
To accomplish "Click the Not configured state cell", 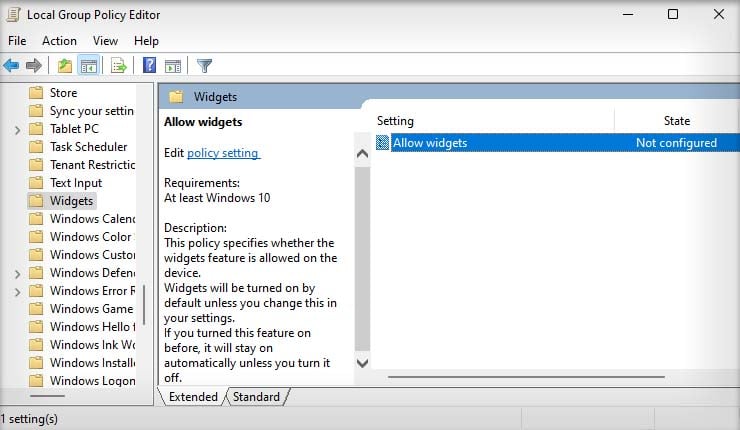I will (676, 143).
